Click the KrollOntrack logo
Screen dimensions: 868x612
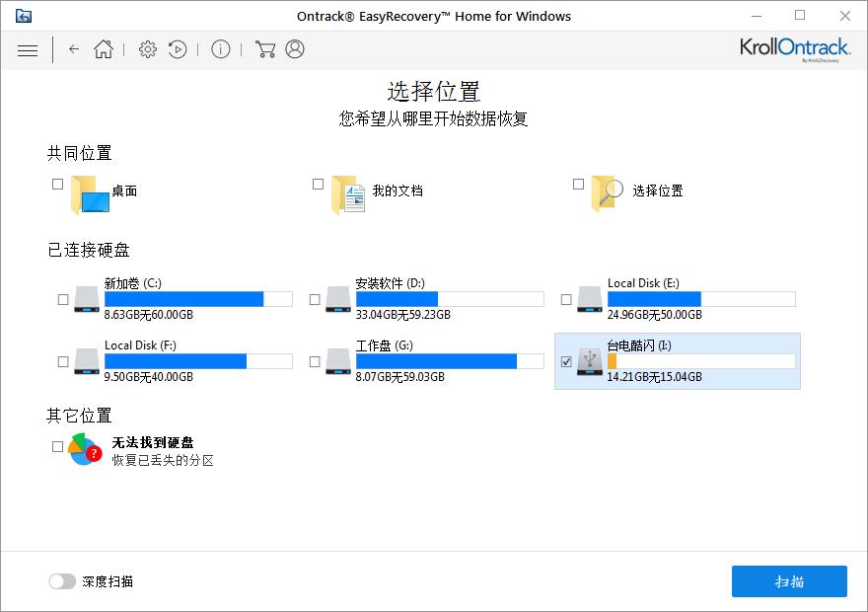click(x=795, y=47)
